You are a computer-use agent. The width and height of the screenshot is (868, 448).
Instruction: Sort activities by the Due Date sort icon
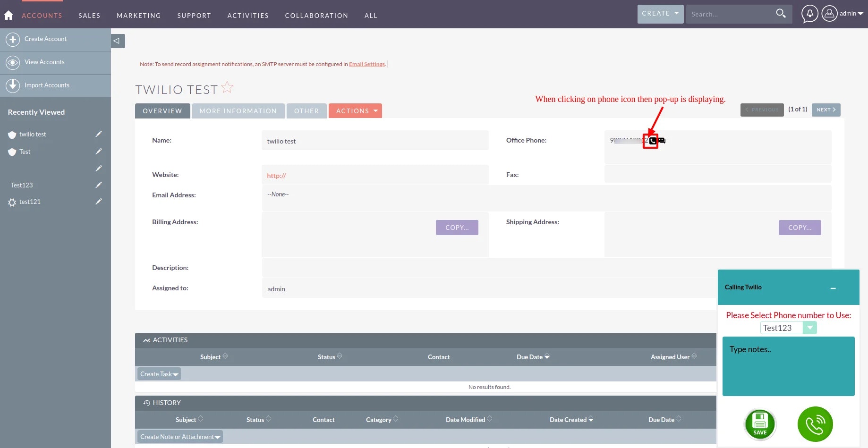click(x=547, y=356)
